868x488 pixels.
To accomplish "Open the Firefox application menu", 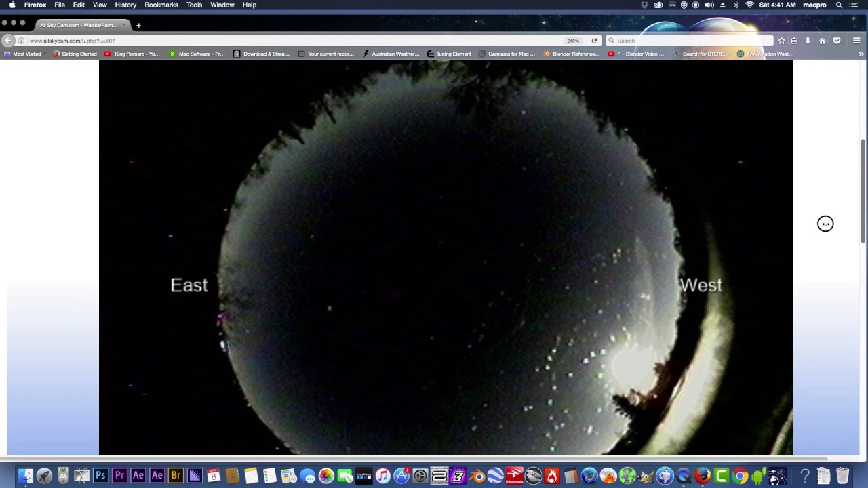I will point(35,5).
